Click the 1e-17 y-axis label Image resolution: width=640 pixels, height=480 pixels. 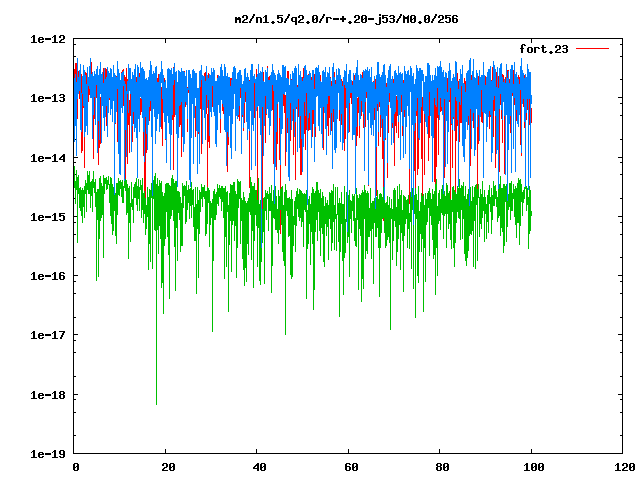[48, 335]
